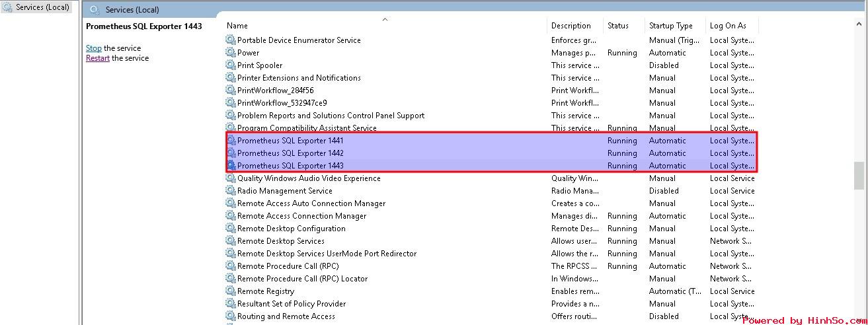Screen dimensions: 868x325
Task: Stop the selected Prometheus service via Stop link
Action: pyautogui.click(x=94, y=48)
